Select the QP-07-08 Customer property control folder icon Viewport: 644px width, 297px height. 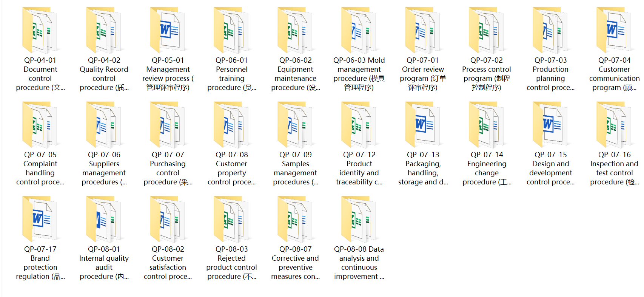click(231, 125)
